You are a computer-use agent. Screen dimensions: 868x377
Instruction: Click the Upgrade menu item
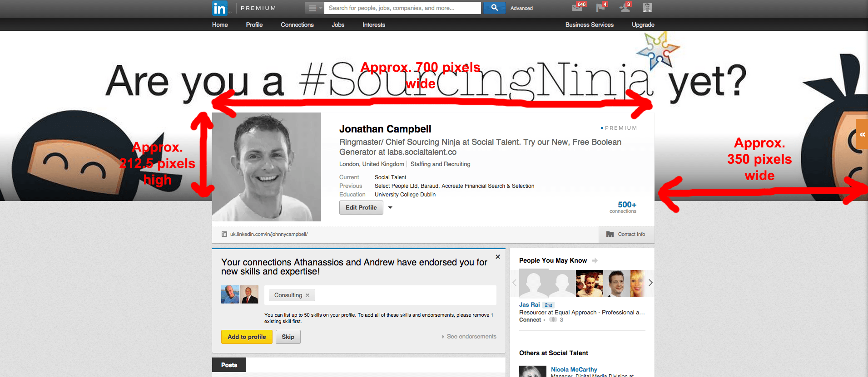click(x=643, y=24)
